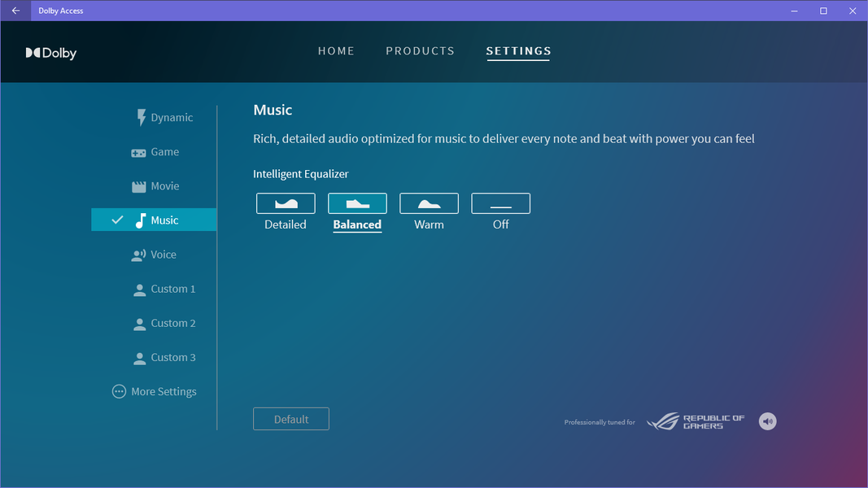Select the Music note profile
This screenshot has width=868, height=488.
(x=154, y=220)
